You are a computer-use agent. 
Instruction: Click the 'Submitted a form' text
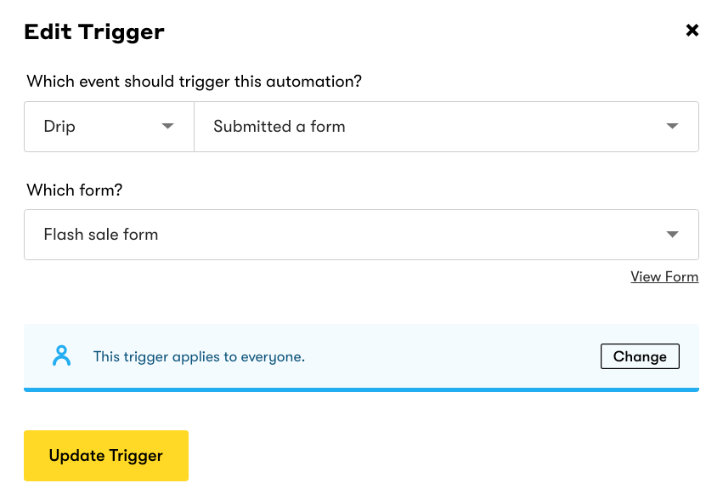[x=279, y=126]
